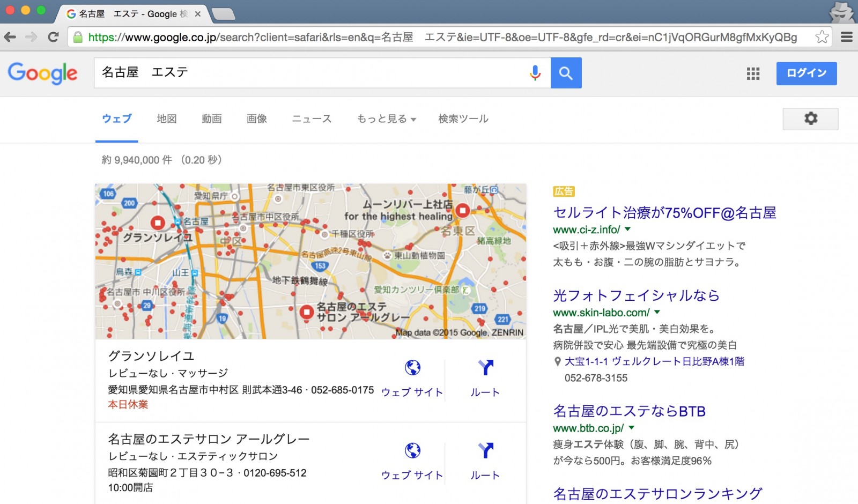
Task: Click the 東山動植物園 label on the map
Action: [419, 256]
